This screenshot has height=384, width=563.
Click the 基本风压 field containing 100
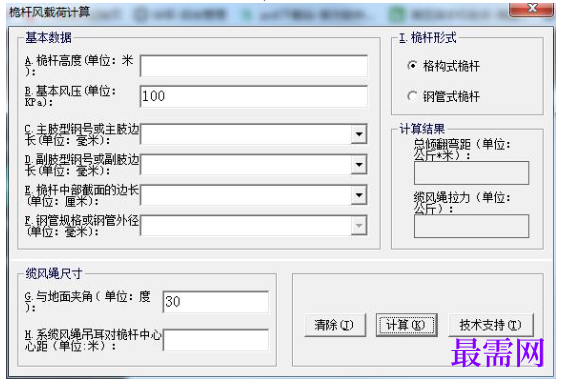click(254, 96)
